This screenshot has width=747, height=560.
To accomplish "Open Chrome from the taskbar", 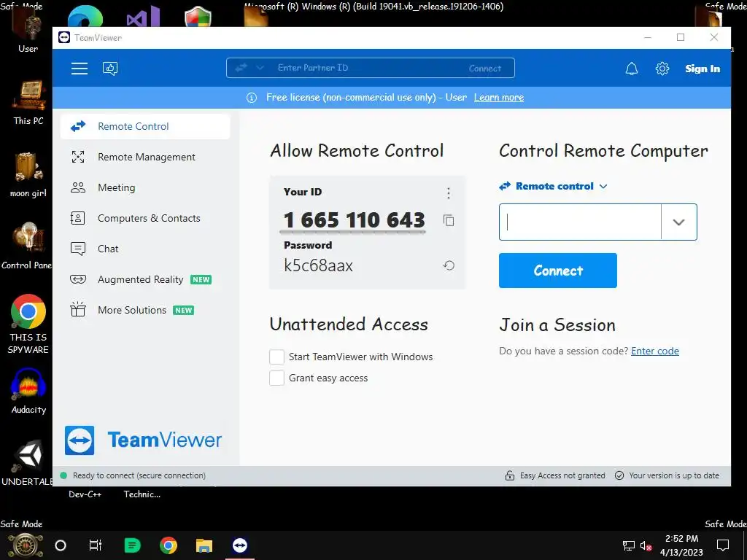I will click(x=169, y=545).
